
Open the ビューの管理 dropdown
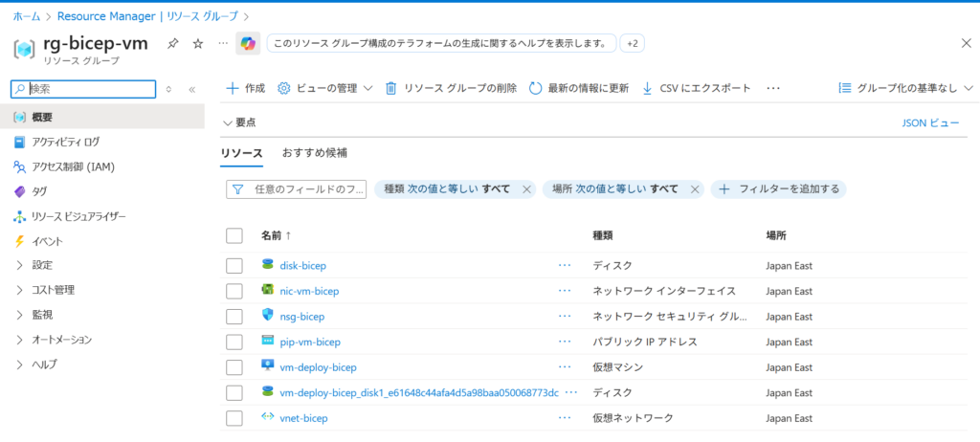click(x=324, y=88)
